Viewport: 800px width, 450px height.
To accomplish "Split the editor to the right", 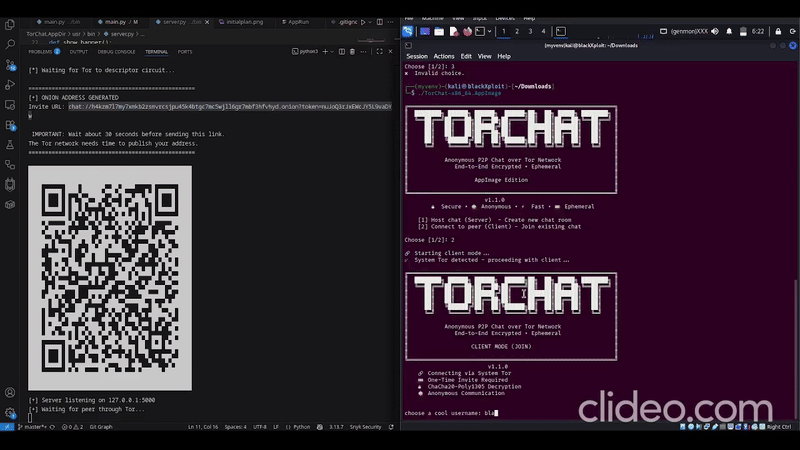I will point(380,22).
